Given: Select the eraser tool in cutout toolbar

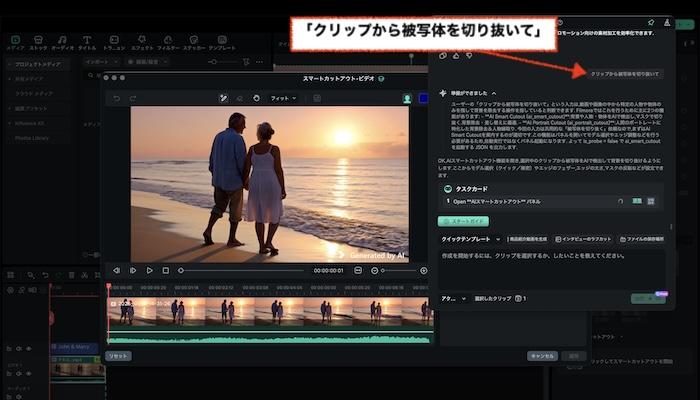Looking at the screenshot, I should [x=240, y=98].
